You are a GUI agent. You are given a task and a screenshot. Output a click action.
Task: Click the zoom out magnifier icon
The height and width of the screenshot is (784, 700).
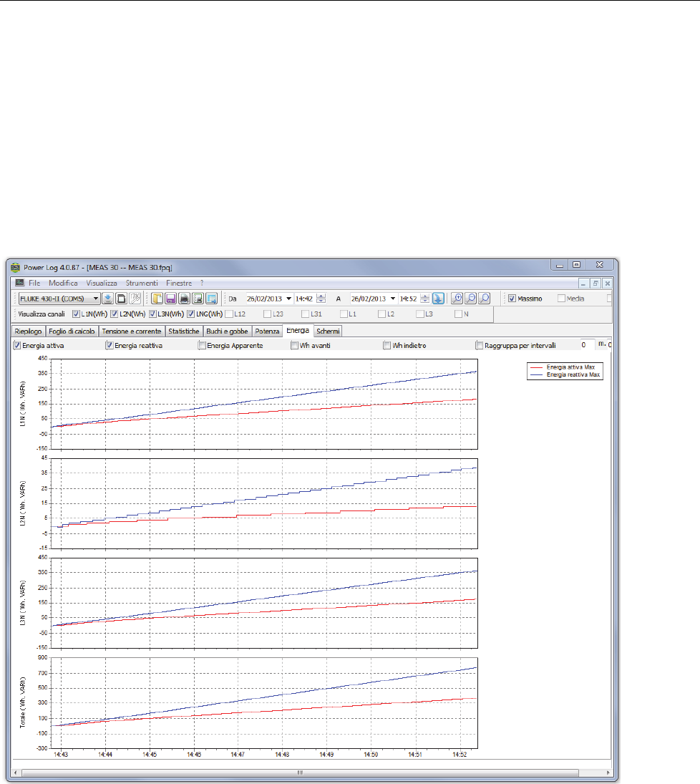tap(470, 299)
